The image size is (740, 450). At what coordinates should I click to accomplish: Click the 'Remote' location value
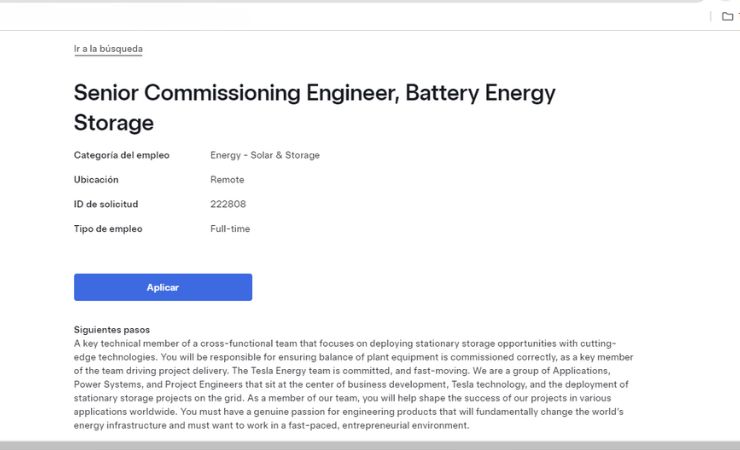pyautogui.click(x=227, y=180)
